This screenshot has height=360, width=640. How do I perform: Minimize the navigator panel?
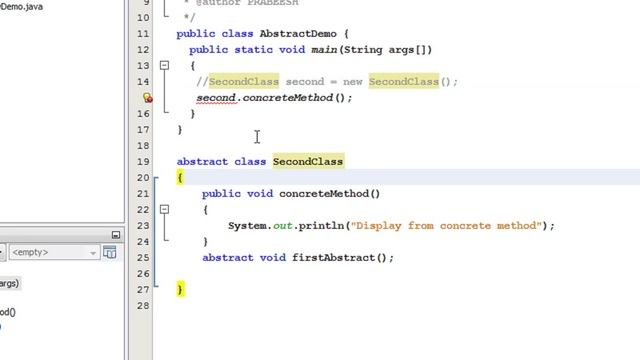pyautogui.click(x=116, y=235)
